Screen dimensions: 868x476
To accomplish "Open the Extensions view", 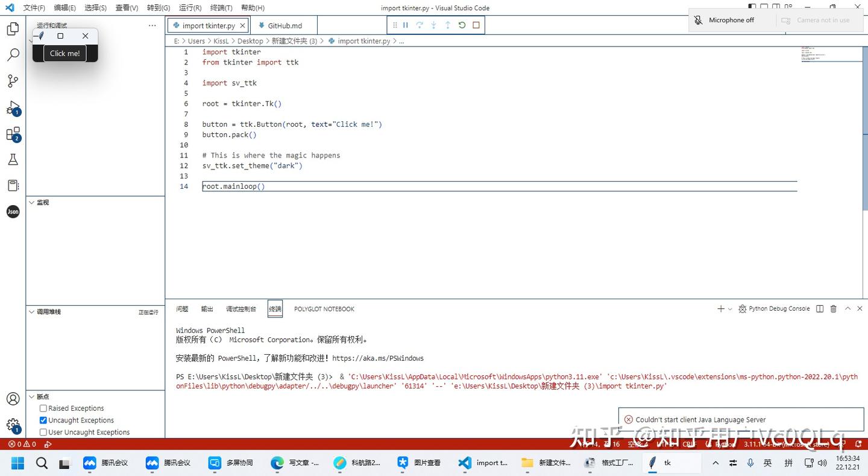I will tap(13, 134).
